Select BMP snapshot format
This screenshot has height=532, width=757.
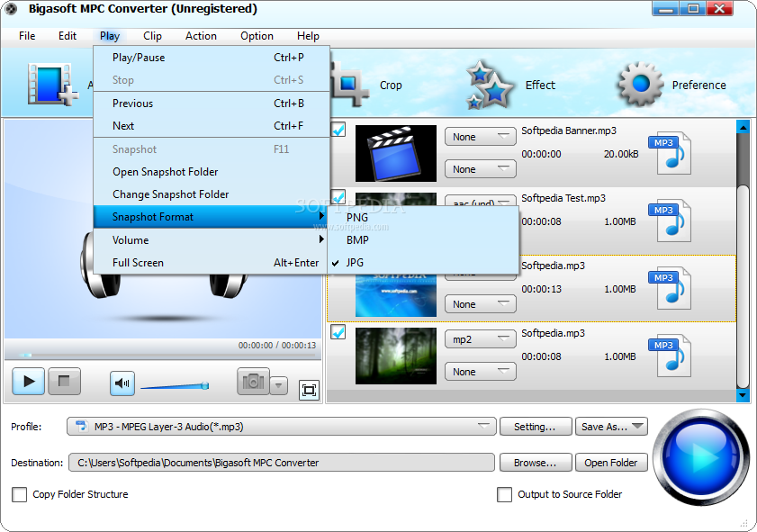(x=423, y=240)
